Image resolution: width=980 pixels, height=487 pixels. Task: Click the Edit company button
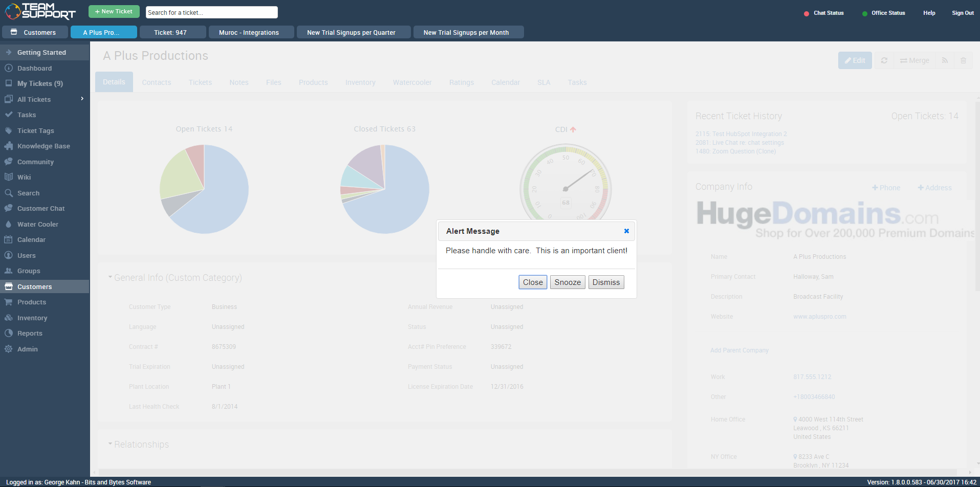tap(855, 60)
